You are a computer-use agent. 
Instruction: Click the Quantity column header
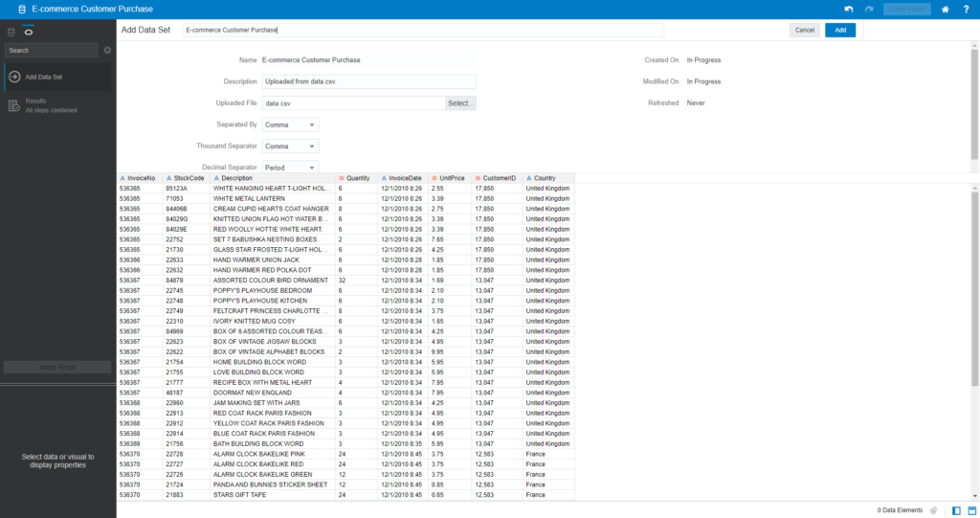point(356,178)
